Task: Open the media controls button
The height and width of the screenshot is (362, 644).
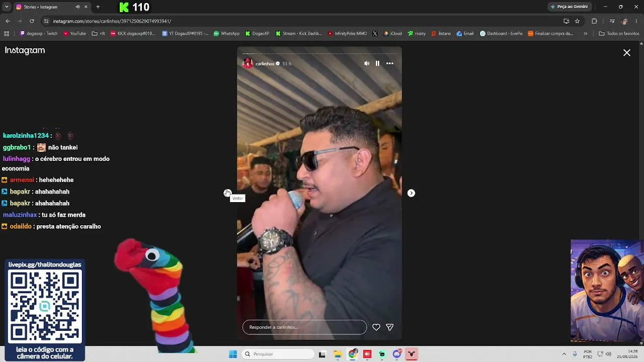Action: 612,21
